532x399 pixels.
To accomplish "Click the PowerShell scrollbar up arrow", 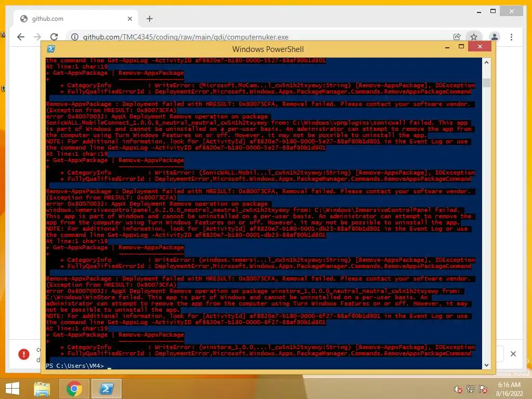I will tap(486, 62).
